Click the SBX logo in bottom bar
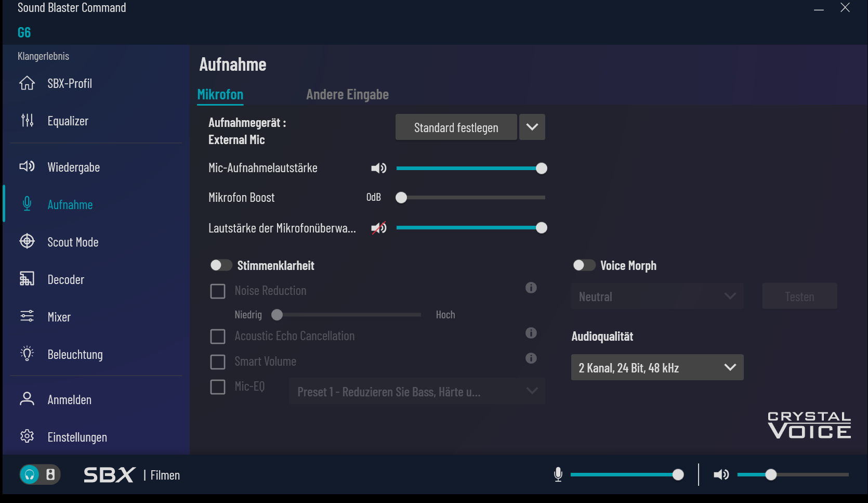Viewport: 868px width, 503px height. click(x=110, y=475)
